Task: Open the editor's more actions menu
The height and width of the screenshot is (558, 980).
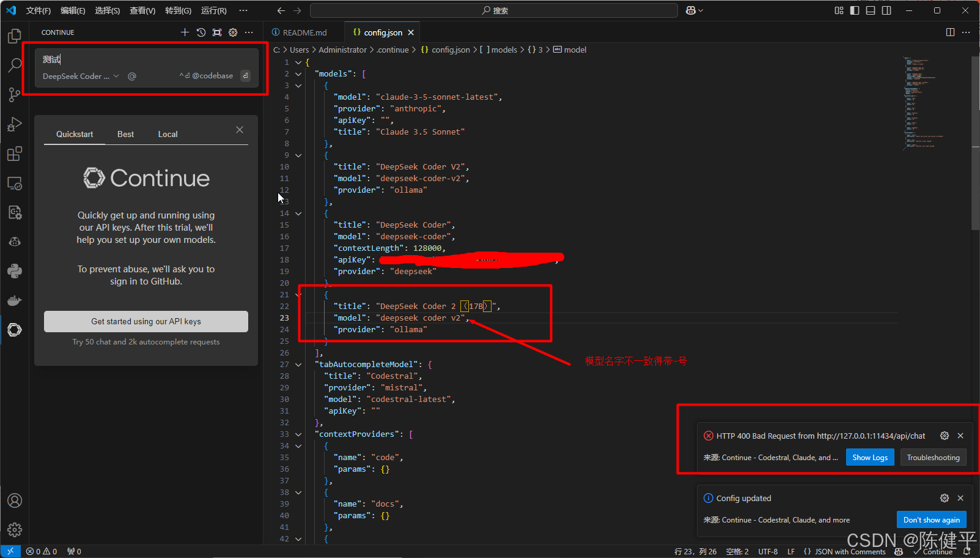Action: tap(966, 32)
